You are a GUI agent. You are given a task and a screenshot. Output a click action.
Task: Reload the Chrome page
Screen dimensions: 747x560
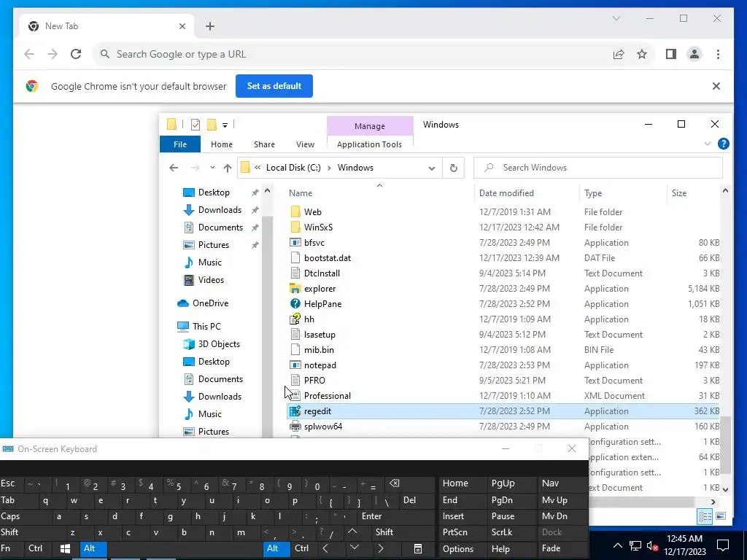[x=76, y=54]
